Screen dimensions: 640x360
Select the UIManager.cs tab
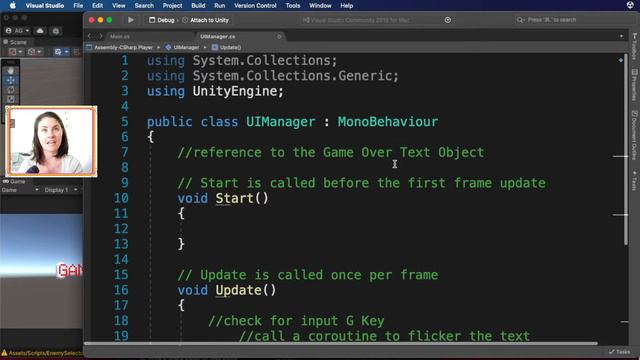(x=218, y=36)
